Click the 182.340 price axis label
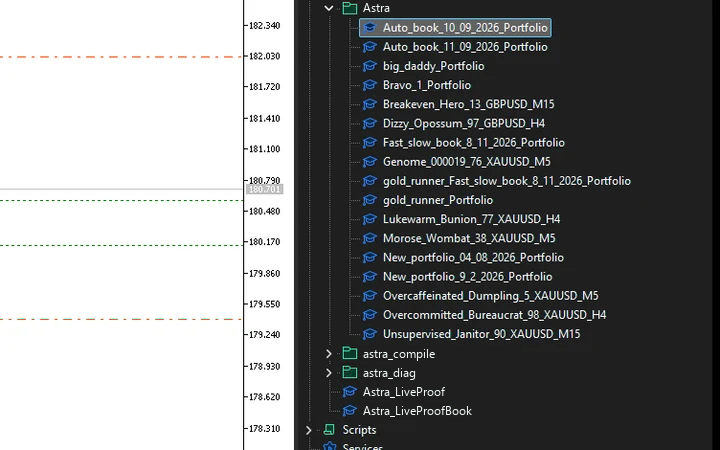Screen dimensions: 720x450 pyautogui.click(x=264, y=26)
